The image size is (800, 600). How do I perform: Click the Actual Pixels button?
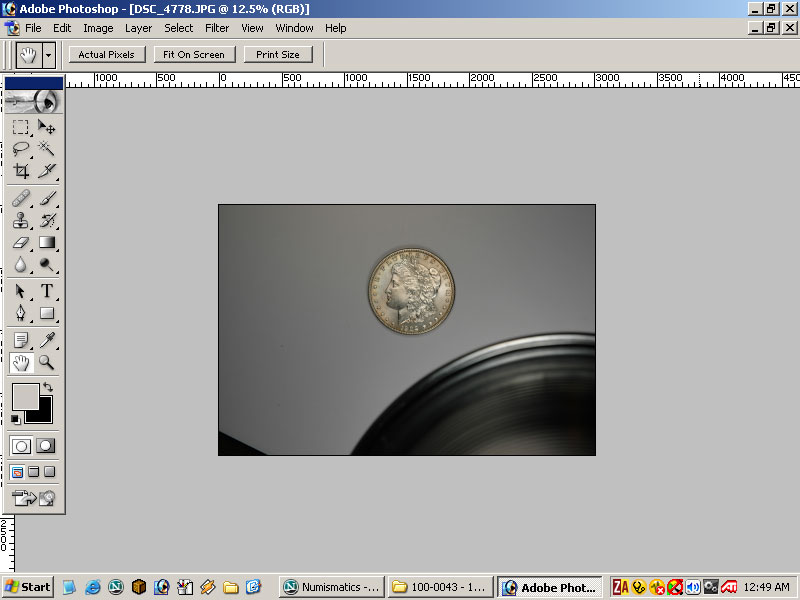(x=107, y=55)
